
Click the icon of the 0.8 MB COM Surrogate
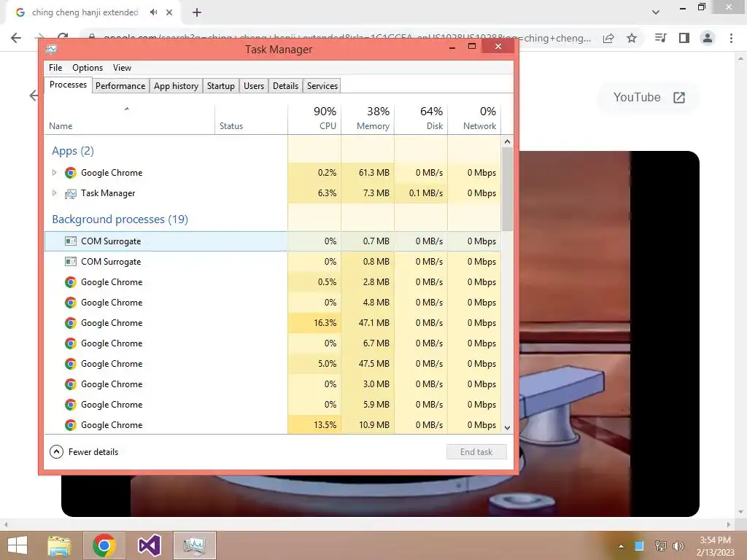(71, 262)
